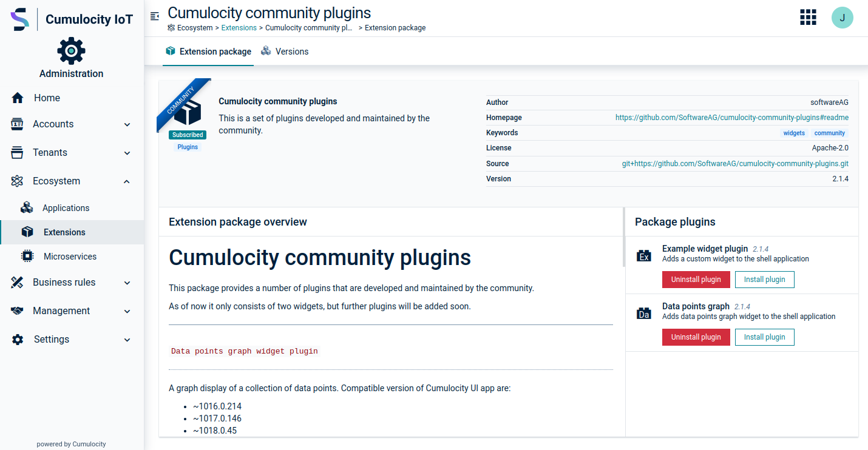Click the Example widget plugin Ex icon
This screenshot has width=868, height=450.
tap(644, 255)
